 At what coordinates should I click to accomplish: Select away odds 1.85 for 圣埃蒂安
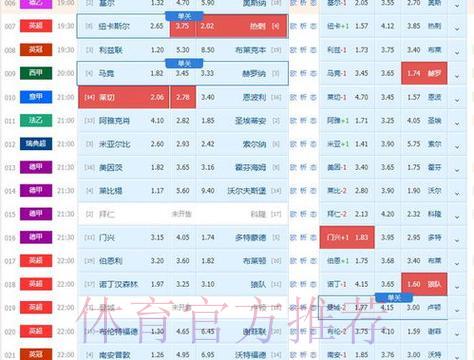pos(208,120)
